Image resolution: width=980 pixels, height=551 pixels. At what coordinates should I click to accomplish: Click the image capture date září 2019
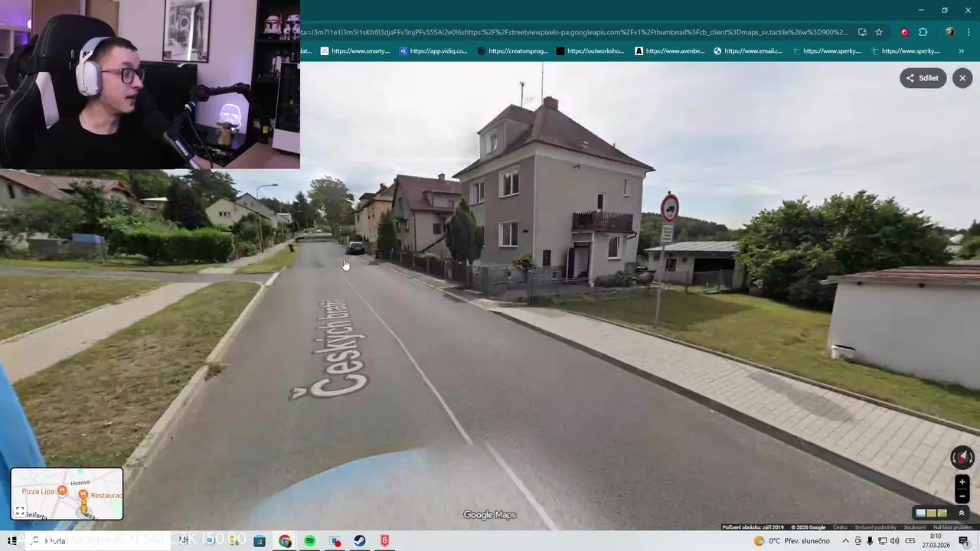coord(753,527)
